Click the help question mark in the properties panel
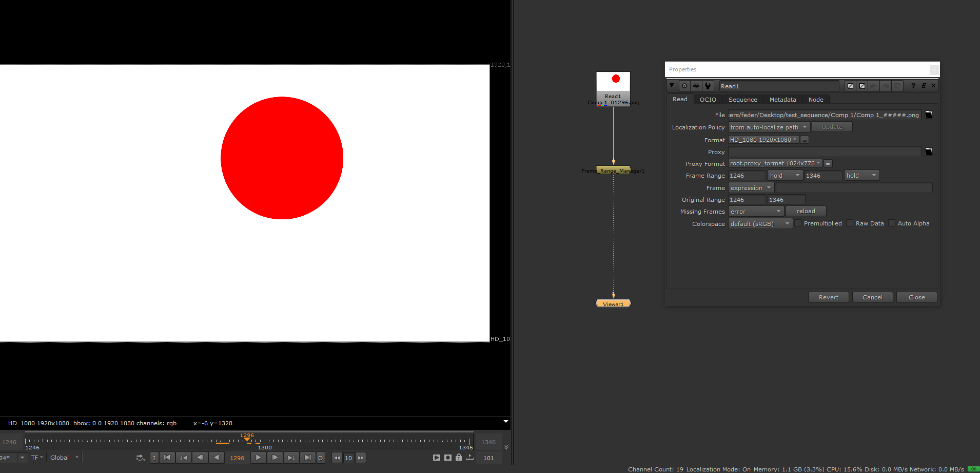Viewport: 980px width, 473px height. pyautogui.click(x=913, y=86)
